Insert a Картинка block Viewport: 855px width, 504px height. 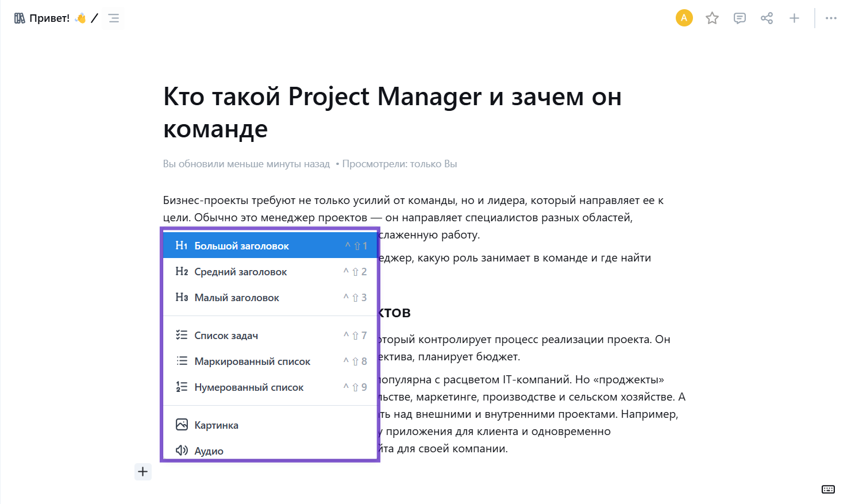point(270,425)
